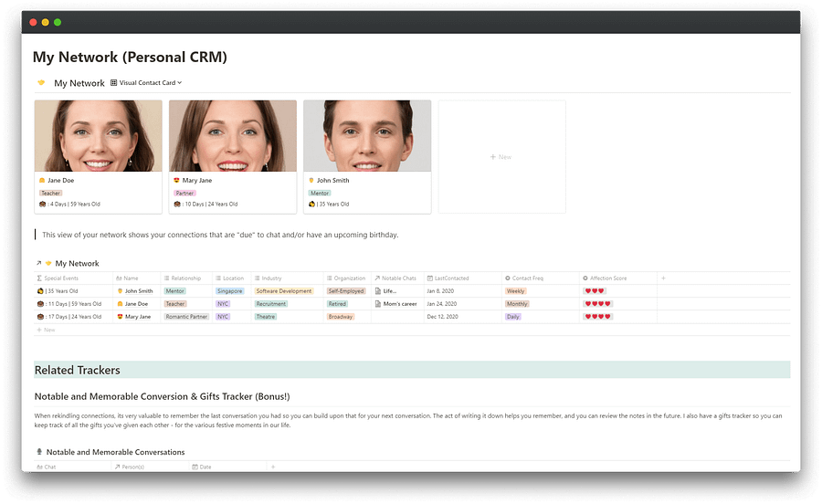
Task: Open John Smith's photo in the gallery
Action: 367,136
